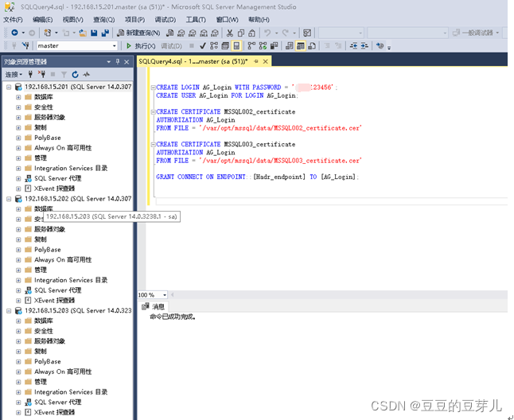514x420 pixels.
Task: Click the GRANT CONNECT ON ENDPOINT line
Action: [x=258, y=177]
